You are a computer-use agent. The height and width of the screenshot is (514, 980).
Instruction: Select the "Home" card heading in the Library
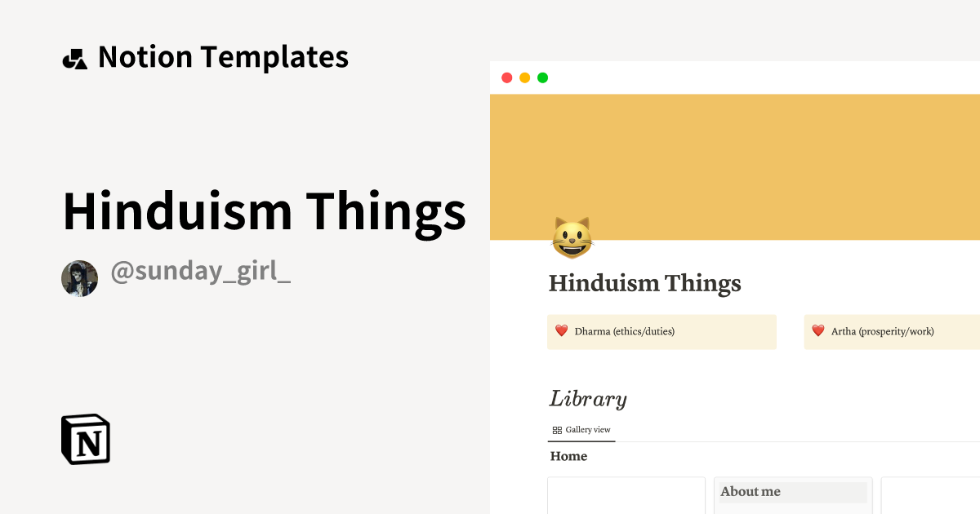(569, 456)
